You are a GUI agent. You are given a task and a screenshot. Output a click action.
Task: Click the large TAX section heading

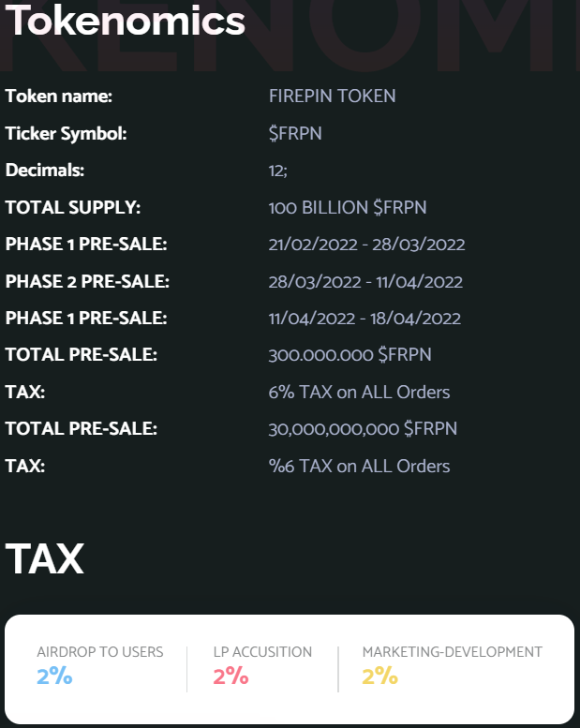(45, 559)
